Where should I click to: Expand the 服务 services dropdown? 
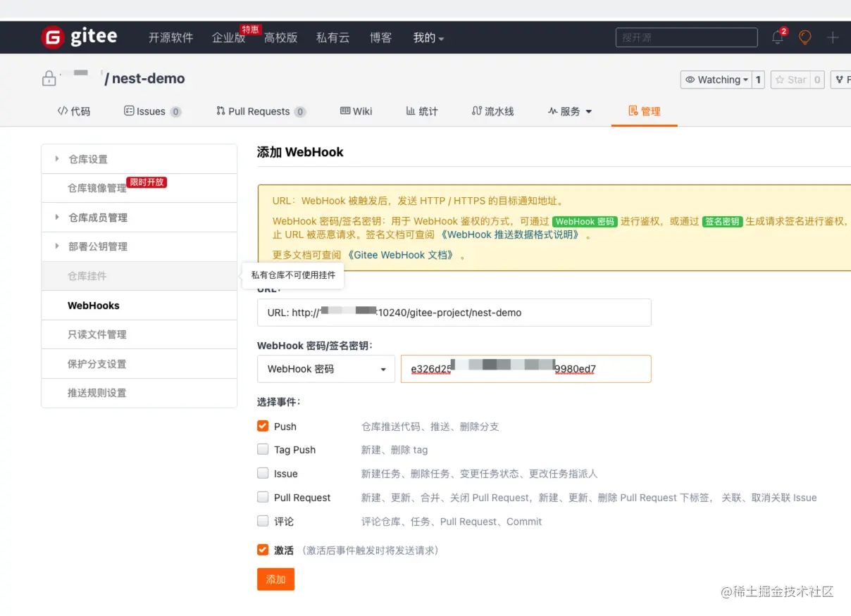570,111
